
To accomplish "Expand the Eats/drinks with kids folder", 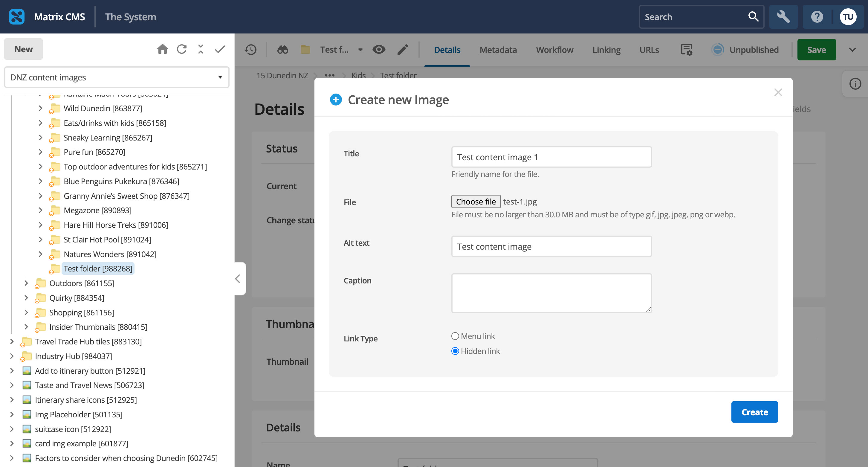I will (40, 123).
